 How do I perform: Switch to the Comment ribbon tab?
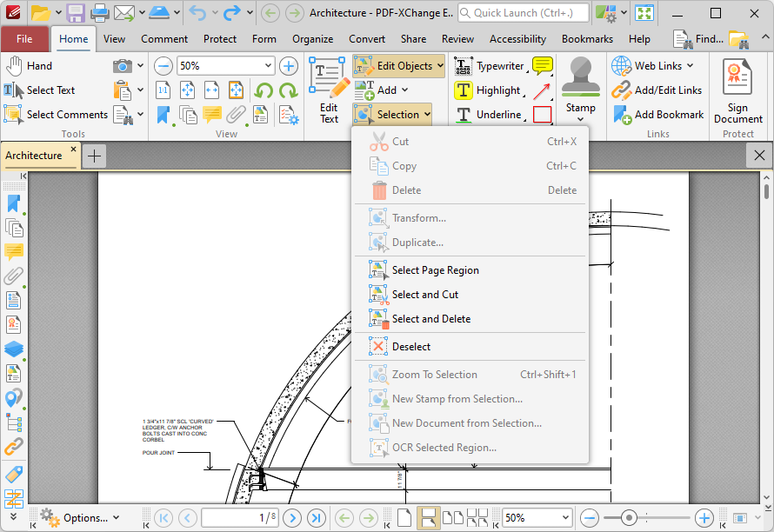pos(163,38)
